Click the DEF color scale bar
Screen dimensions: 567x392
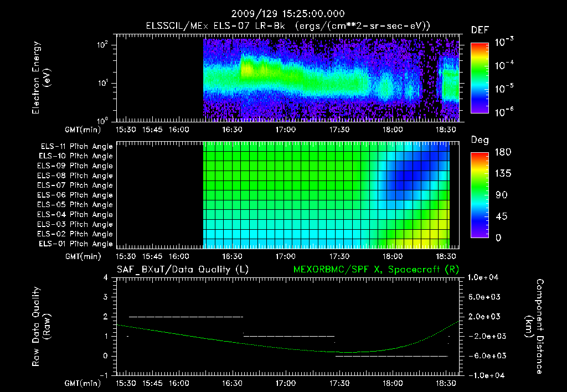point(480,78)
